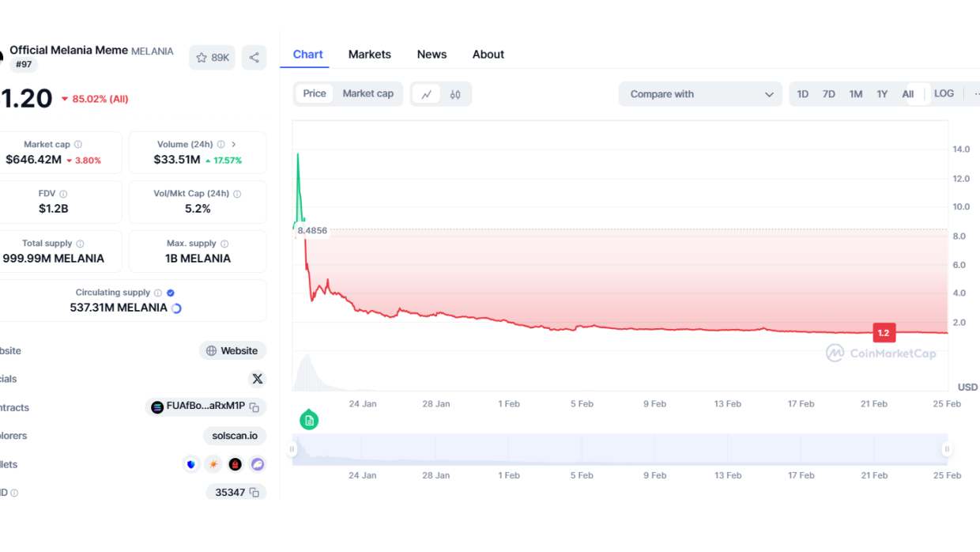Image resolution: width=980 pixels, height=552 pixels.
Task: Click the $33.51M volume value
Action: pyautogui.click(x=177, y=160)
